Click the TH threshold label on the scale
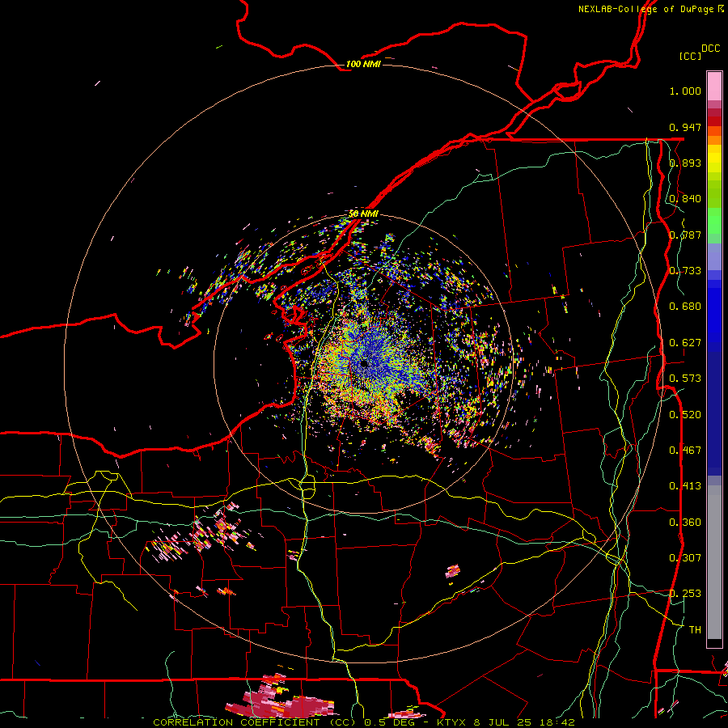The width and height of the screenshot is (728, 728). [695, 630]
